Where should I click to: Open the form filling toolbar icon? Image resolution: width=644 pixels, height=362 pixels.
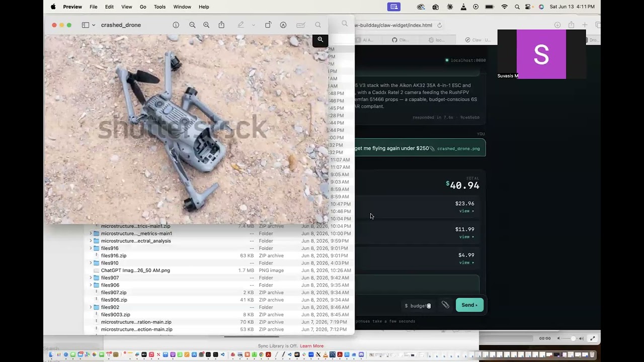301,25
